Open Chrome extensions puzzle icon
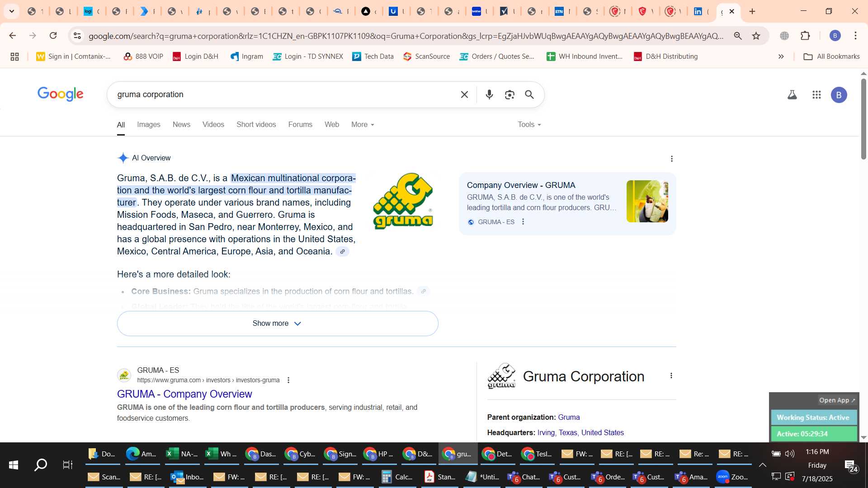Image resolution: width=868 pixels, height=488 pixels. (805, 36)
